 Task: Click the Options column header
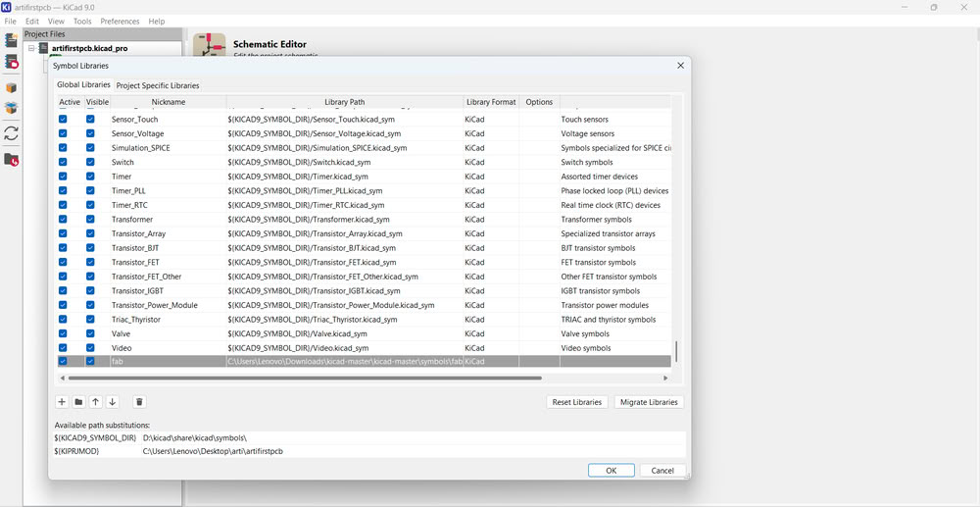coord(539,102)
